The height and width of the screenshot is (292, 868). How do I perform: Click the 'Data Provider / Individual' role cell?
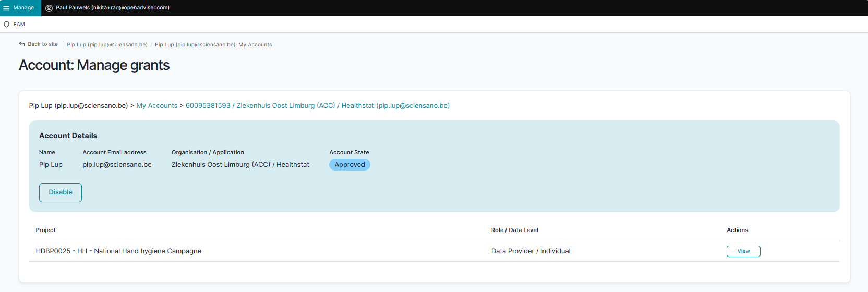coord(531,251)
